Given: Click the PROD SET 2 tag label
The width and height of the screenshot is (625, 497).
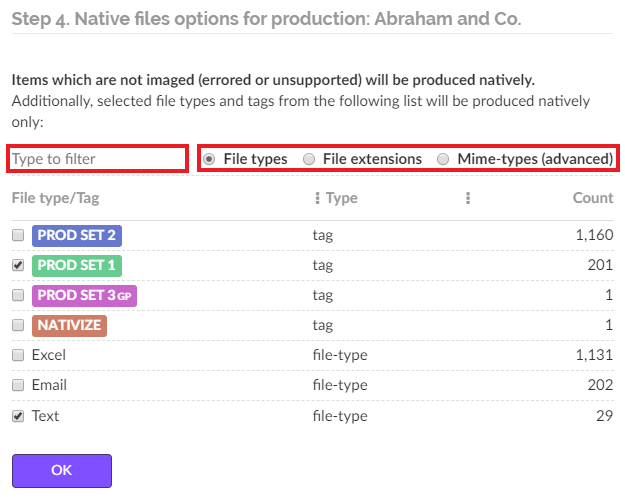Looking at the screenshot, I should pos(77,236).
